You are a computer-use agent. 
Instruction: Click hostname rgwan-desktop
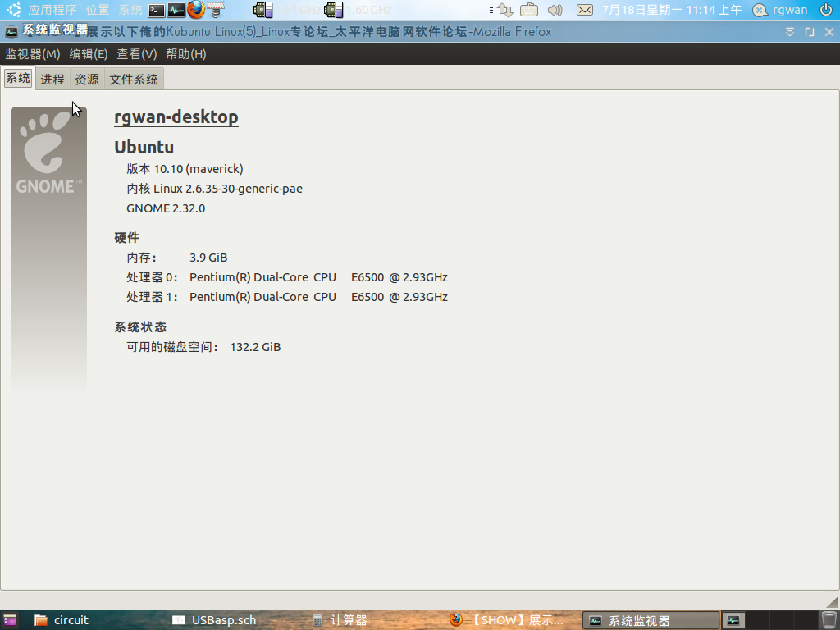pyautogui.click(x=176, y=116)
